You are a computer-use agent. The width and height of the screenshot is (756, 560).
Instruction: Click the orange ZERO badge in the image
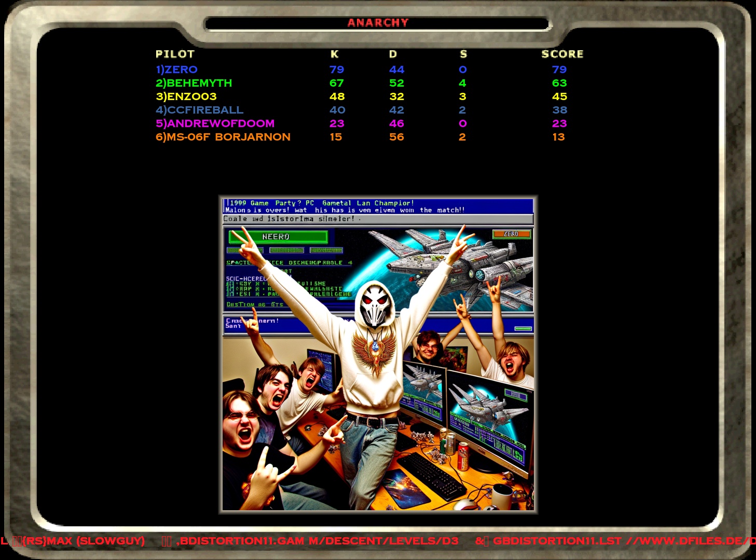[511, 234]
